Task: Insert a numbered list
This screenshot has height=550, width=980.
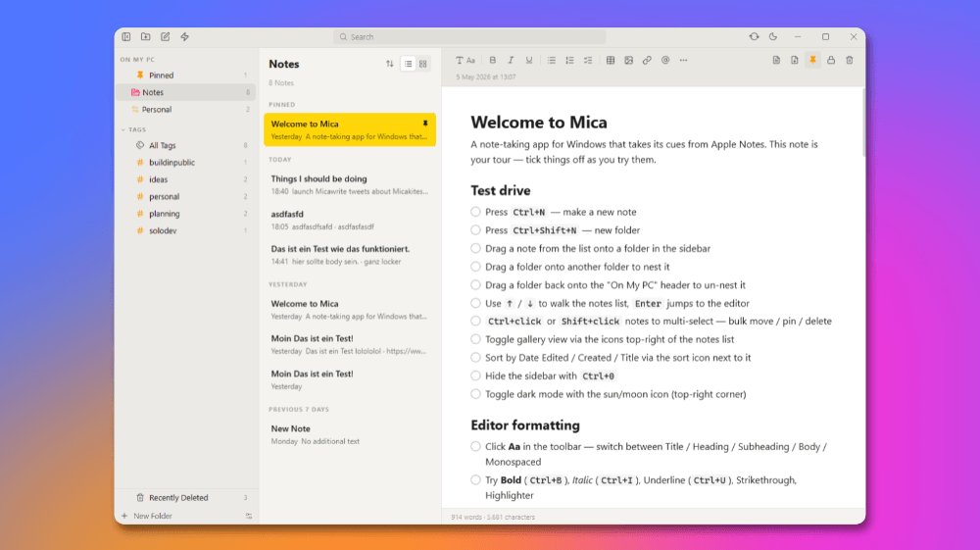Action: (x=569, y=61)
